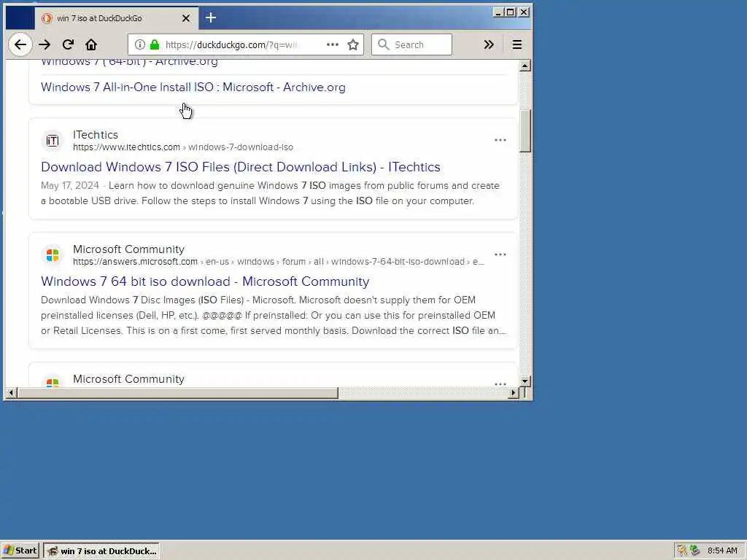This screenshot has height=560, width=747.
Task: Go forward with the forward arrow
Action: coord(44,44)
